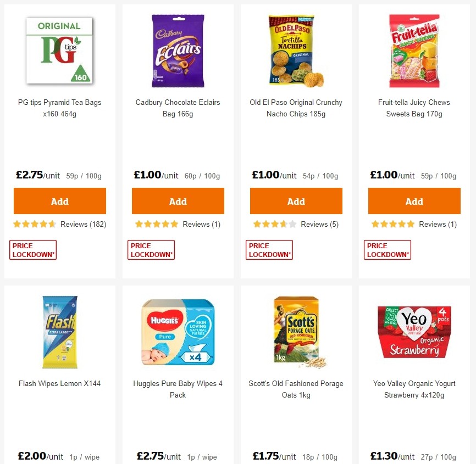
Task: Click the PRICE LOCKDOWN badge under PG tips
Action: tap(32, 249)
